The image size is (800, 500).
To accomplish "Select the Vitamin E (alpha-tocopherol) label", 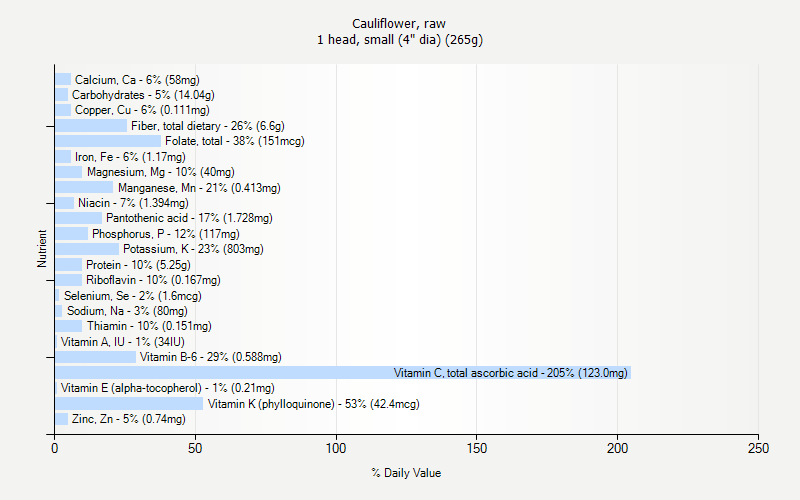I will (x=167, y=388).
